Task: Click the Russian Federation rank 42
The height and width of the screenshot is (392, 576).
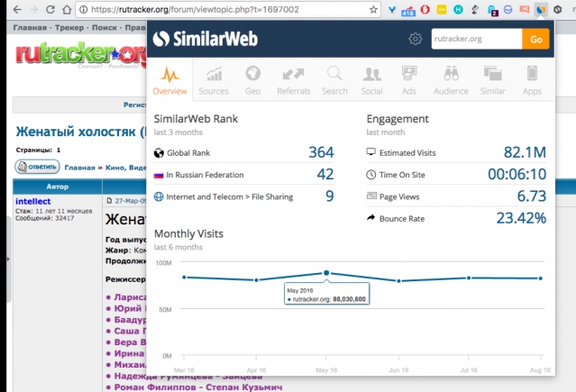Action: [325, 174]
